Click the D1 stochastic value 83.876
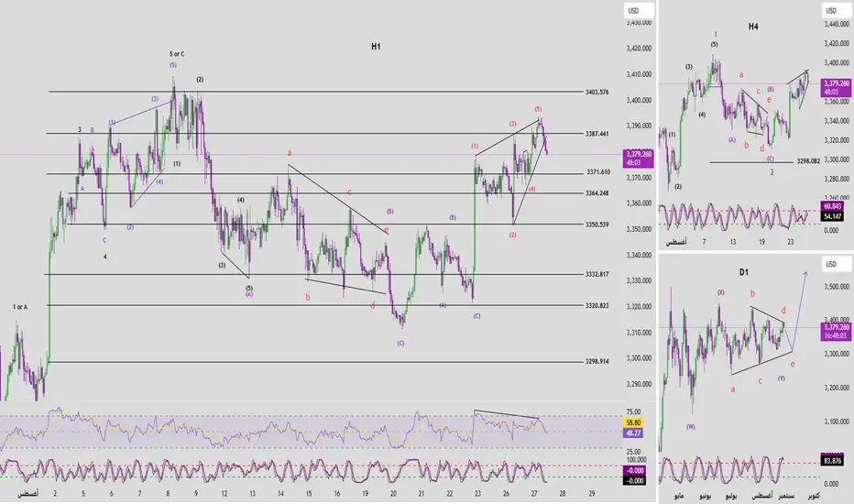The image size is (854, 504). coord(833,461)
